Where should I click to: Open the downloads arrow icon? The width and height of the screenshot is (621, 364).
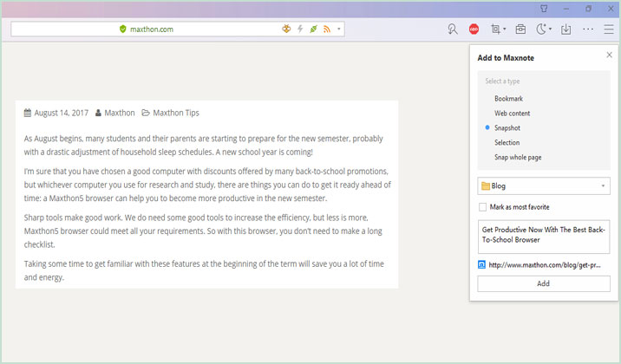click(x=566, y=29)
